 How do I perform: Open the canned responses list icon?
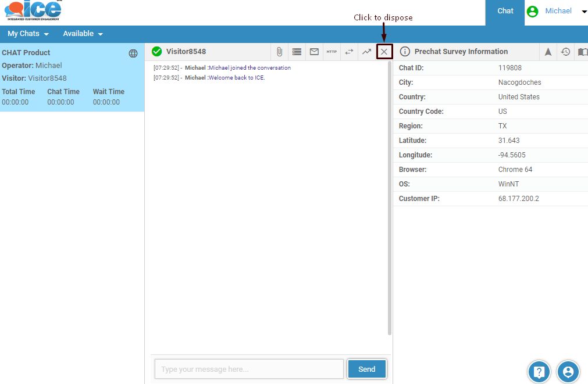pyautogui.click(x=297, y=52)
